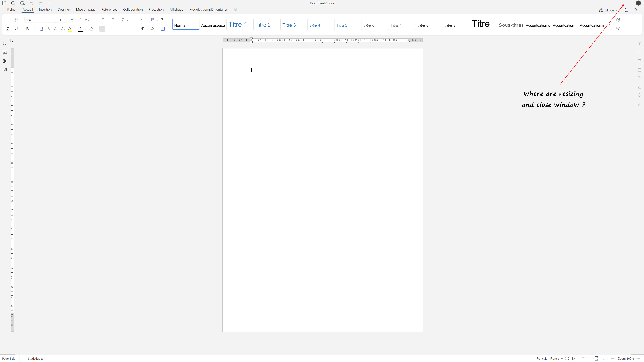Screen dimensions: 644x362
Task: Switch to the Insertion tab
Action: click(45, 10)
